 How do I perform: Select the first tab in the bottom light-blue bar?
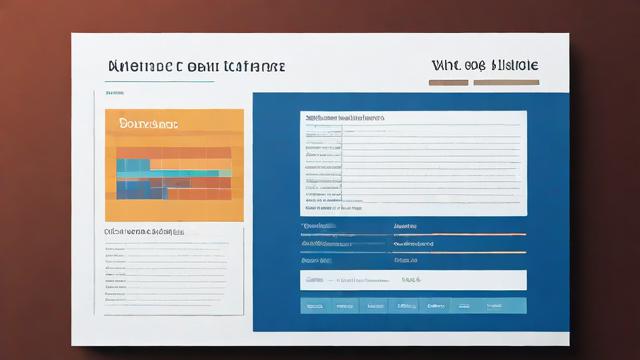pyautogui.click(x=315, y=306)
